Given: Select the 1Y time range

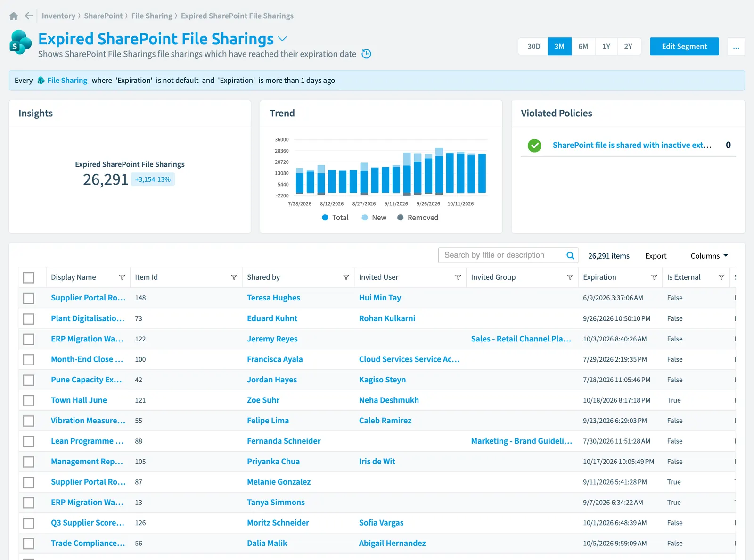Looking at the screenshot, I should [x=606, y=46].
